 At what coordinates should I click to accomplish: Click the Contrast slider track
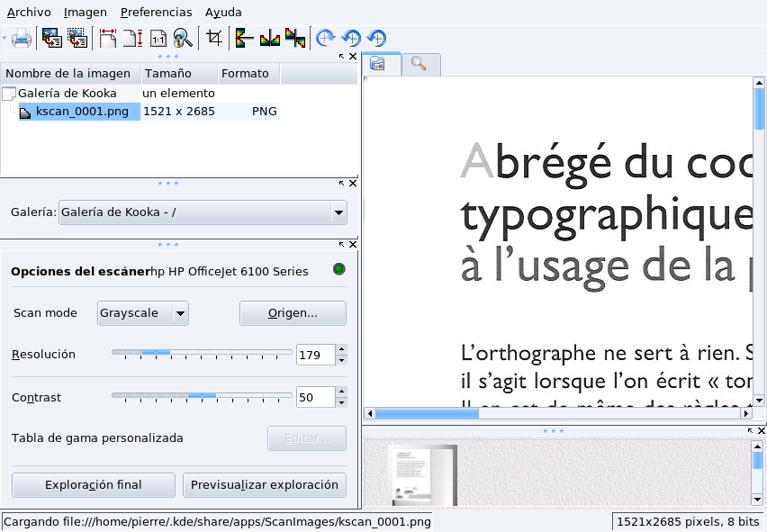pos(202,396)
